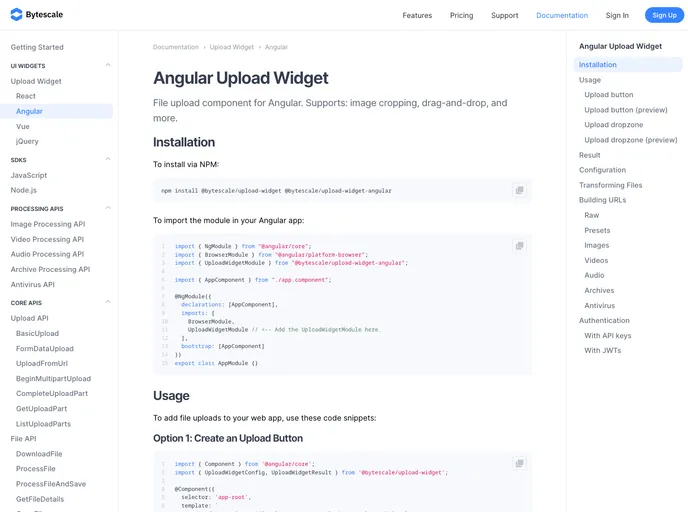Open the React widget docs
Image resolution: width=688 pixels, height=512 pixels.
(x=25, y=96)
